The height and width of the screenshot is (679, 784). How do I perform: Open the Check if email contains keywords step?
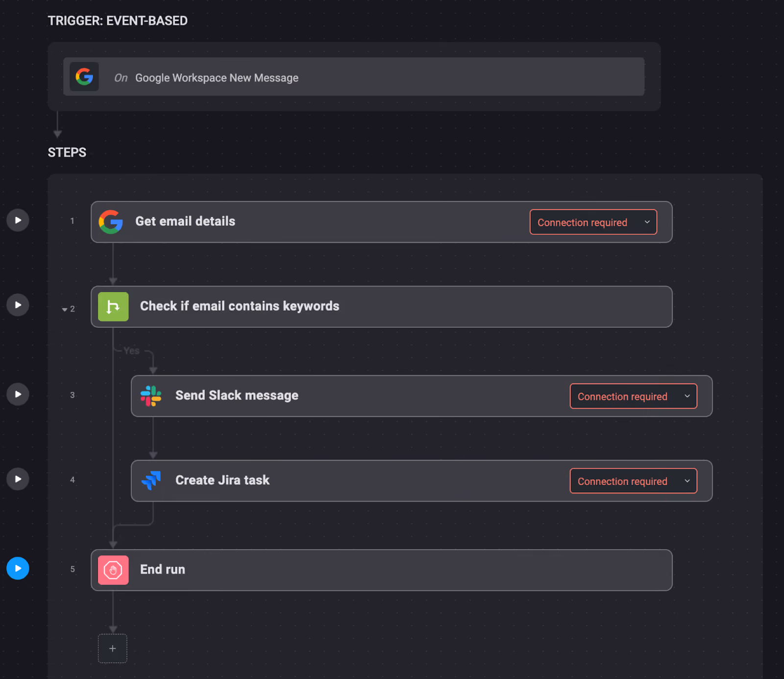382,307
